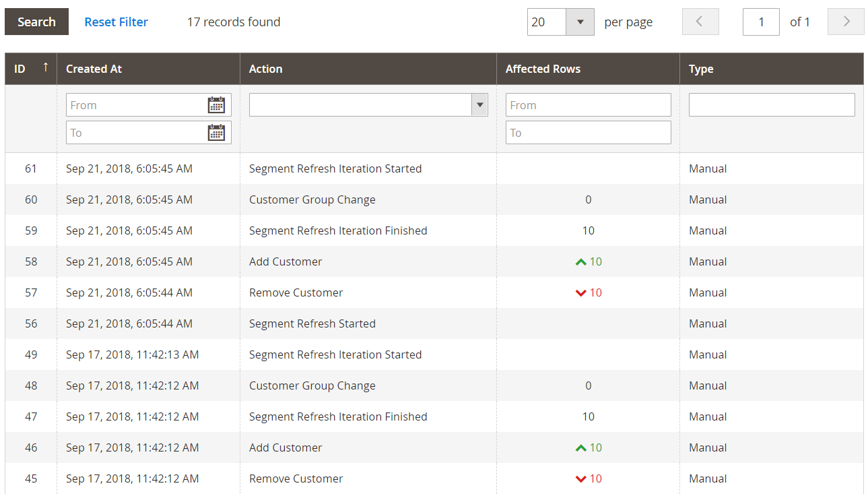Click affected rows value 0 in row 48
The width and height of the screenshot is (868, 494).
click(x=589, y=385)
